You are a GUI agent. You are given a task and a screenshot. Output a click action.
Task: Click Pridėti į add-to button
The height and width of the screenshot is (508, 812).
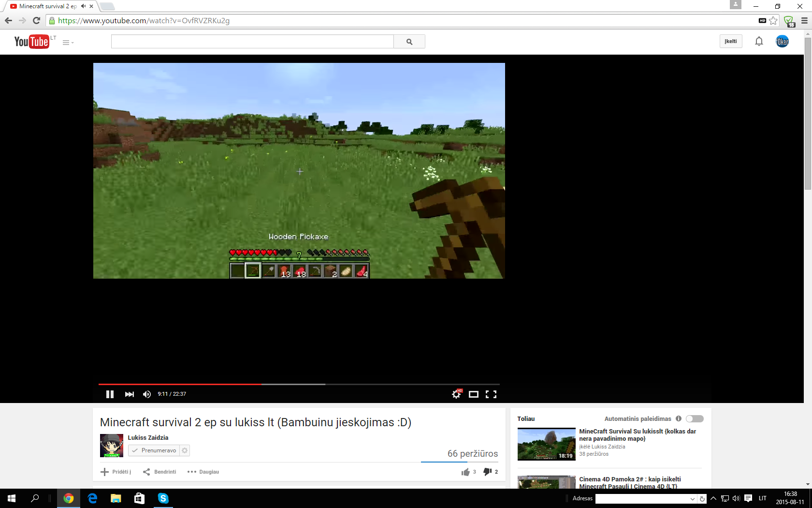[x=116, y=472]
